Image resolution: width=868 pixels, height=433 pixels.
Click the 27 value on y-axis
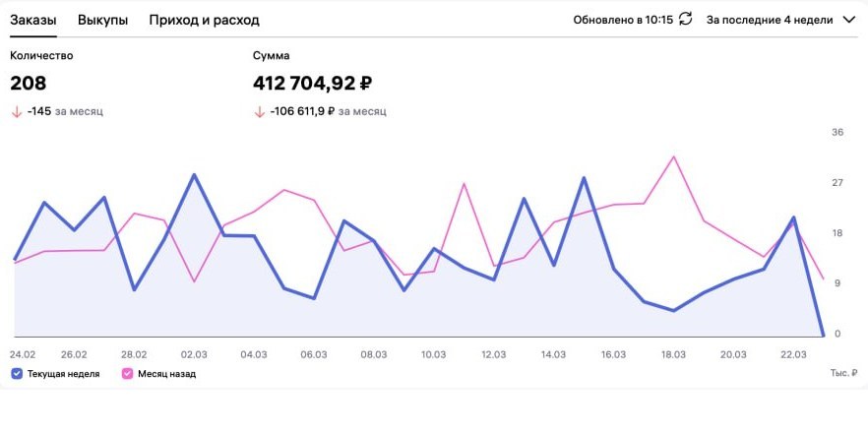(x=837, y=183)
